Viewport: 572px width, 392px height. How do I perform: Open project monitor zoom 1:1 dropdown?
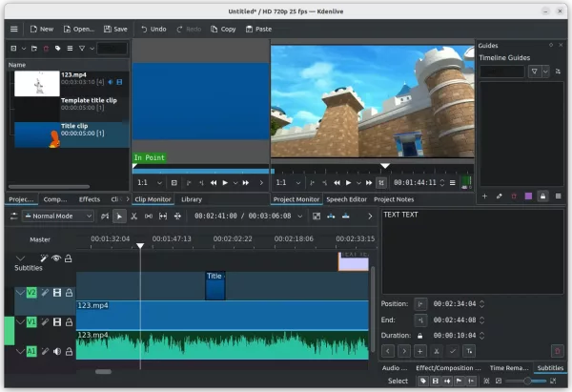click(x=288, y=182)
